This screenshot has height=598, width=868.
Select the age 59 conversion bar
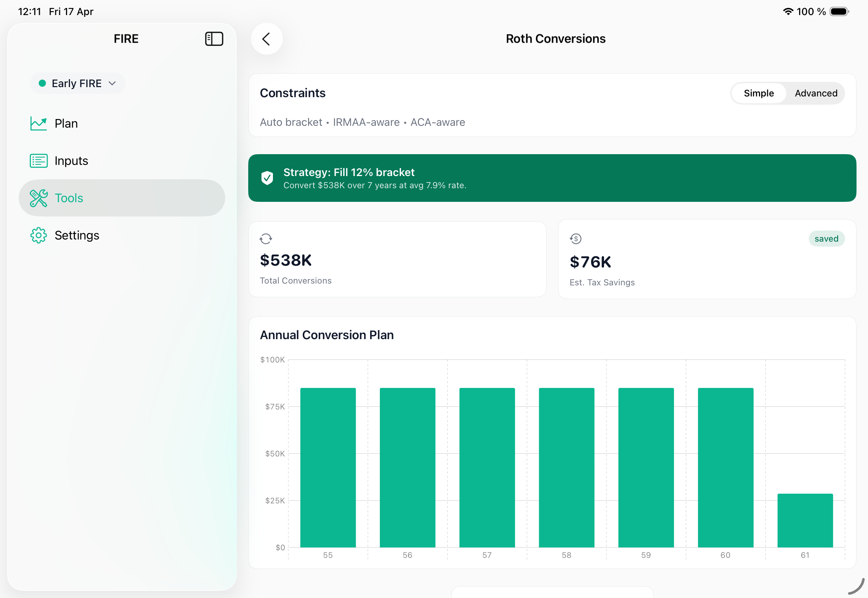click(646, 468)
